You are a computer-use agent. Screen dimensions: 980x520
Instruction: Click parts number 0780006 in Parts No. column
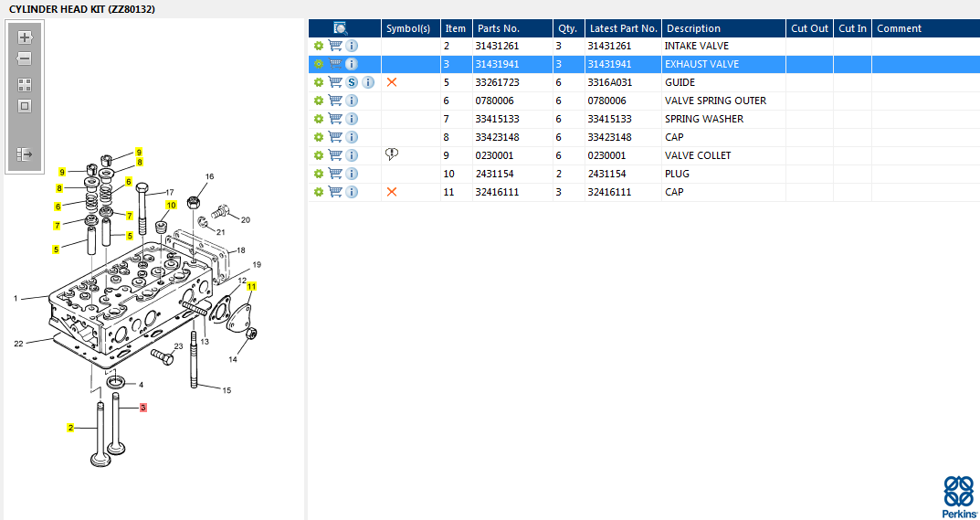[x=494, y=101]
